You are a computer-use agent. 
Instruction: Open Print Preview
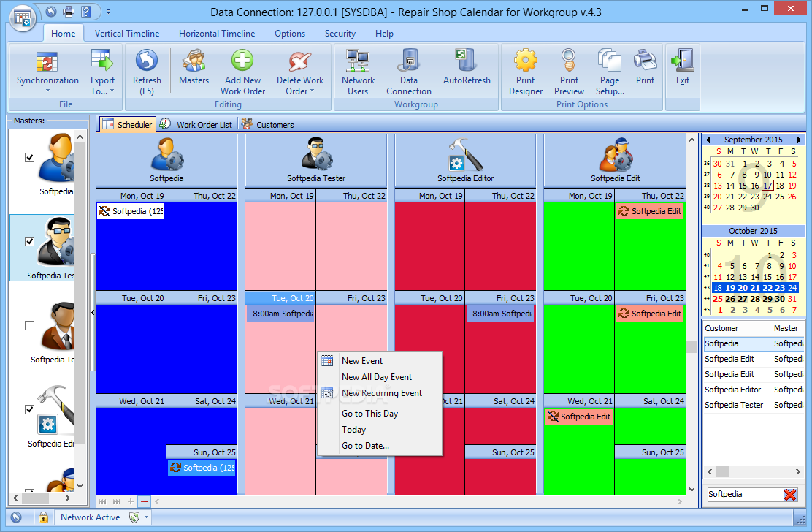[569, 72]
